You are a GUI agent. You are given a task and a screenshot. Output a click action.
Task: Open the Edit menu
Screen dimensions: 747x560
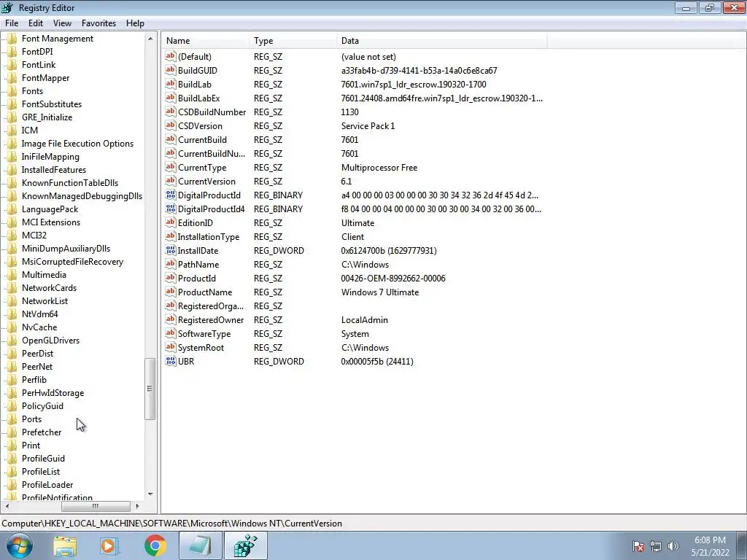click(35, 23)
